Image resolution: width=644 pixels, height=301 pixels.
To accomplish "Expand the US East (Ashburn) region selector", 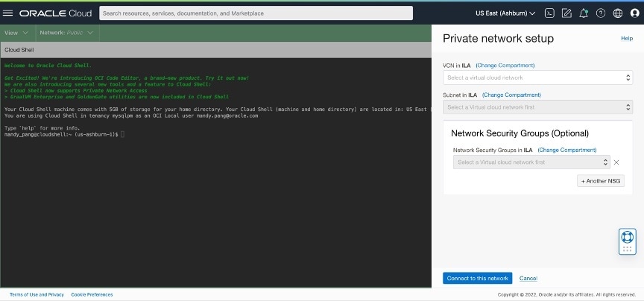I will pyautogui.click(x=505, y=13).
